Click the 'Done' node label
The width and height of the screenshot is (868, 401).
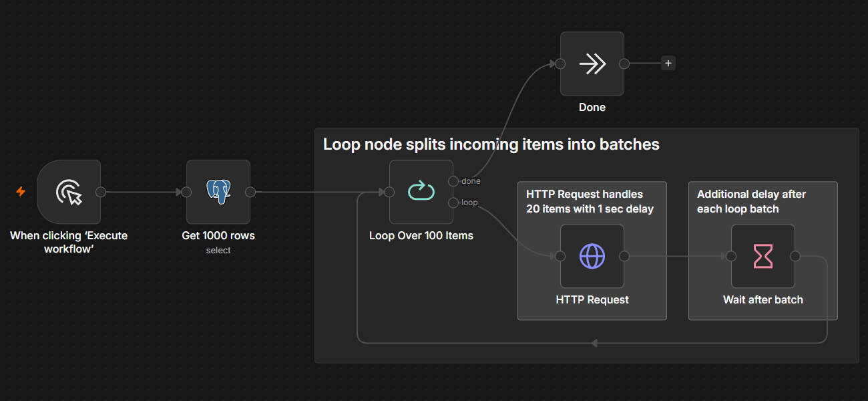592,107
